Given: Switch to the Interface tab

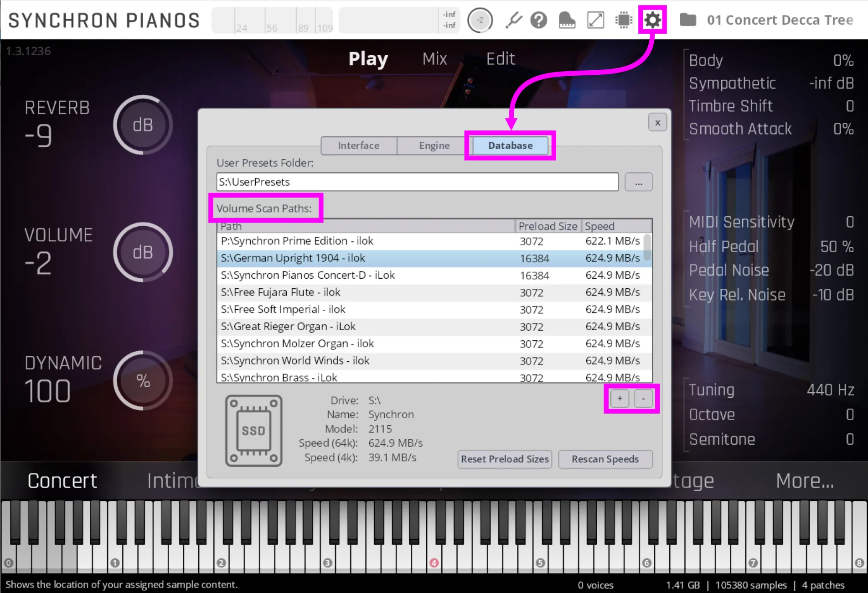Looking at the screenshot, I should pos(358,146).
